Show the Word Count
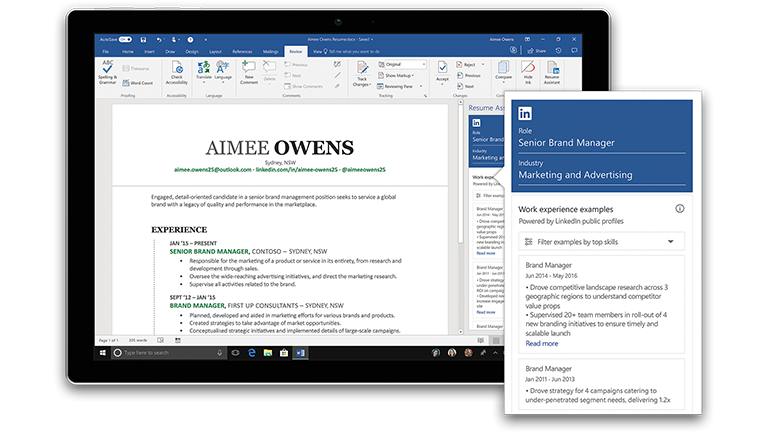768x432 pixels. (138, 83)
